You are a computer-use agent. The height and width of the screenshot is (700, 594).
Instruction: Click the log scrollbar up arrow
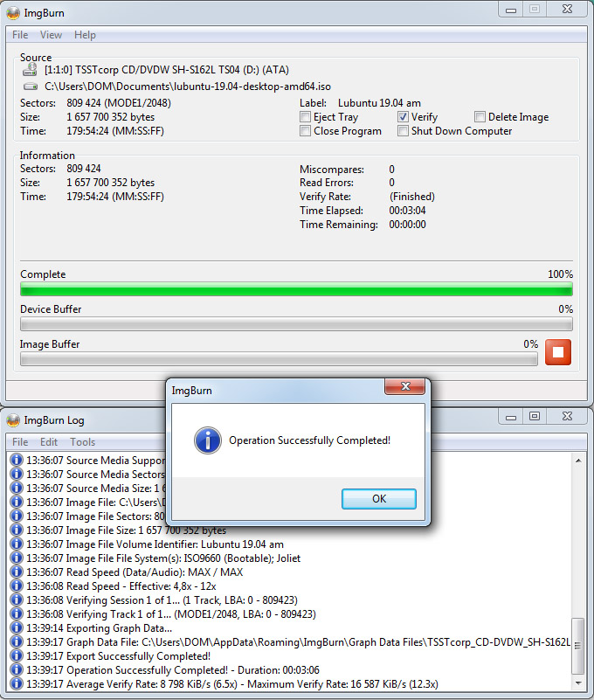(x=578, y=461)
